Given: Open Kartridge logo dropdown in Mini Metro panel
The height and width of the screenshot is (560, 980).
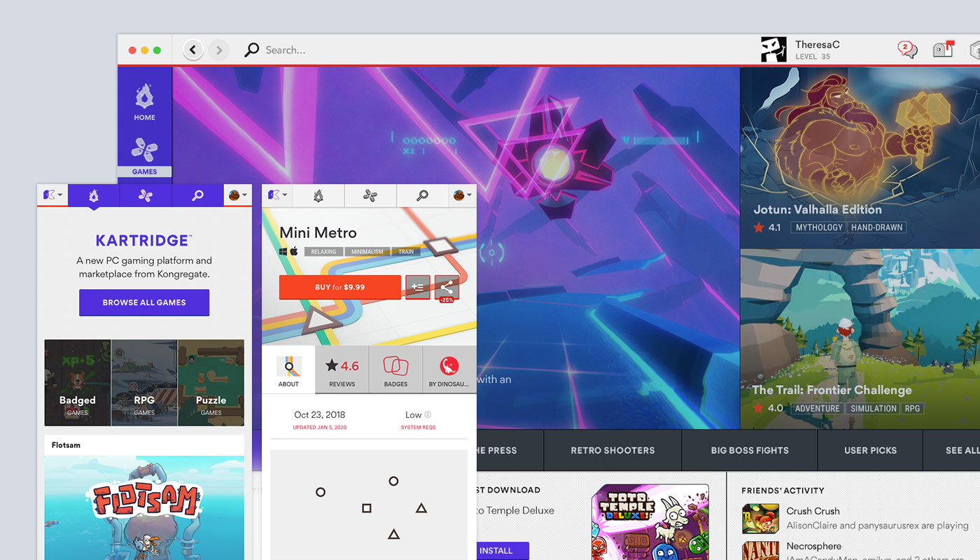Looking at the screenshot, I should coord(277,195).
